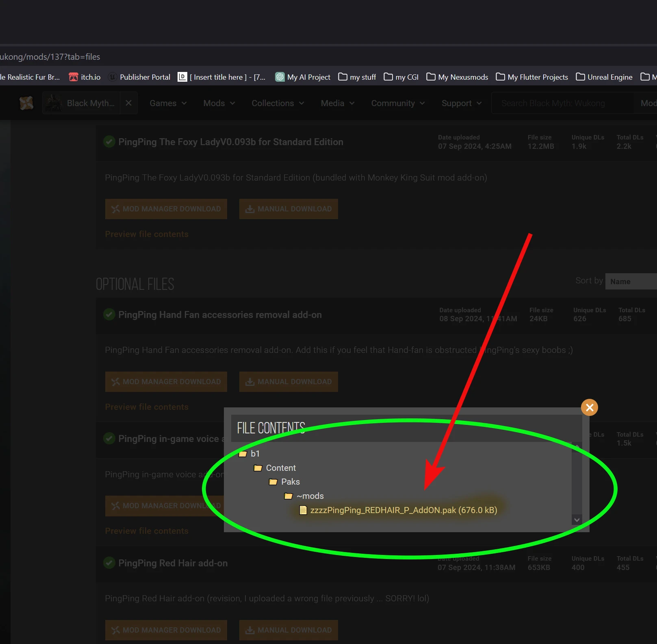This screenshot has height=644, width=657.
Task: Click the green checkmark beside Hand Fan add-on
Action: (x=109, y=314)
